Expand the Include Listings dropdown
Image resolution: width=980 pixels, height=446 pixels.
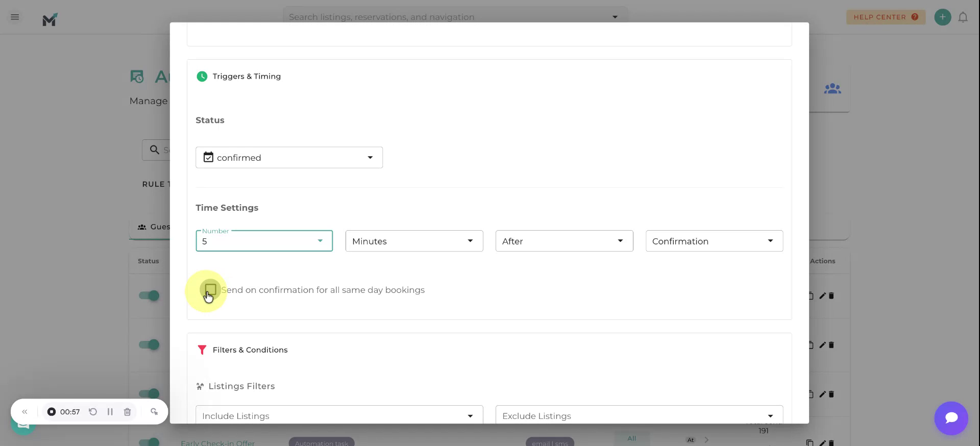click(339, 414)
